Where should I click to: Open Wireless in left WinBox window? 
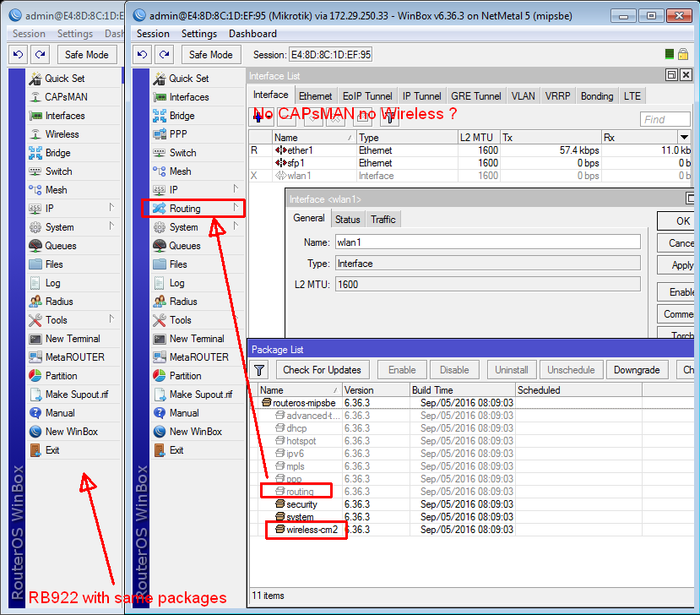pos(62,134)
